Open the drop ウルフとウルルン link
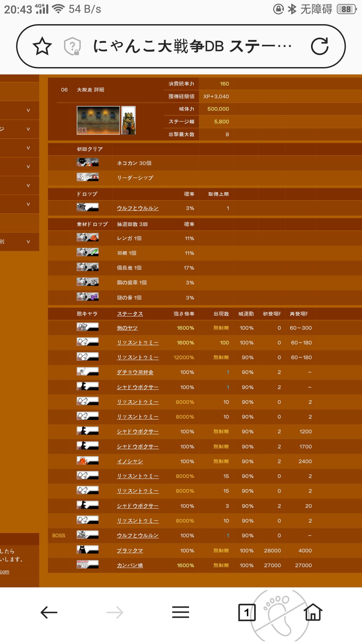362x644 pixels. (x=138, y=208)
